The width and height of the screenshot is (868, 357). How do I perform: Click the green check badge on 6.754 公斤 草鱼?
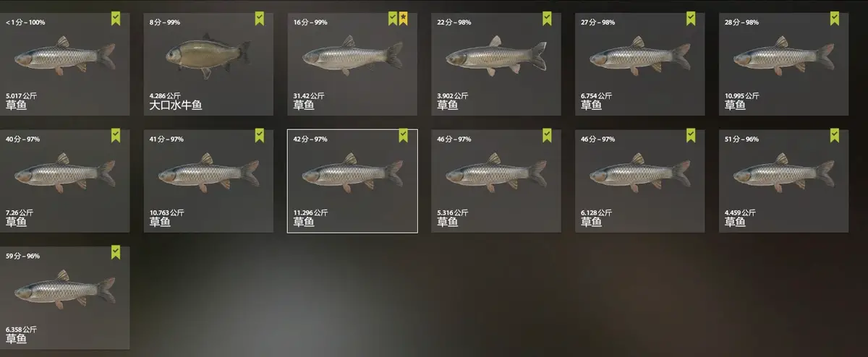[x=691, y=19]
